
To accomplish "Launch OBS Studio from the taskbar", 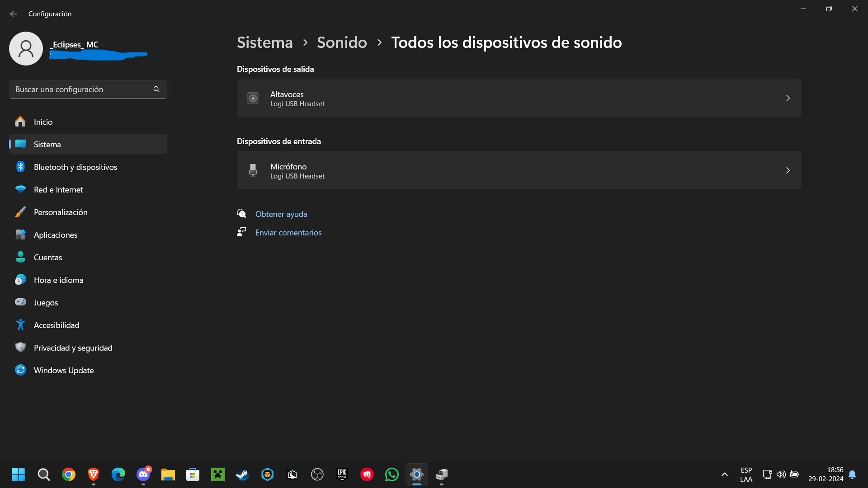I will coord(317,474).
